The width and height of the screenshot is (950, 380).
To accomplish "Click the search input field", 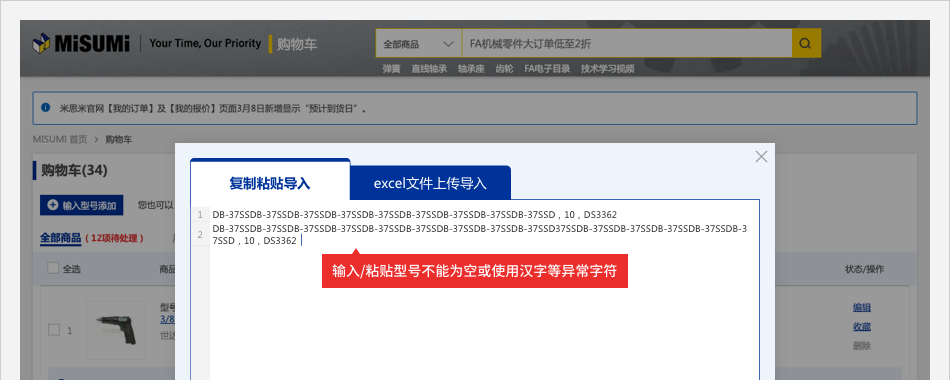I will pos(626,44).
